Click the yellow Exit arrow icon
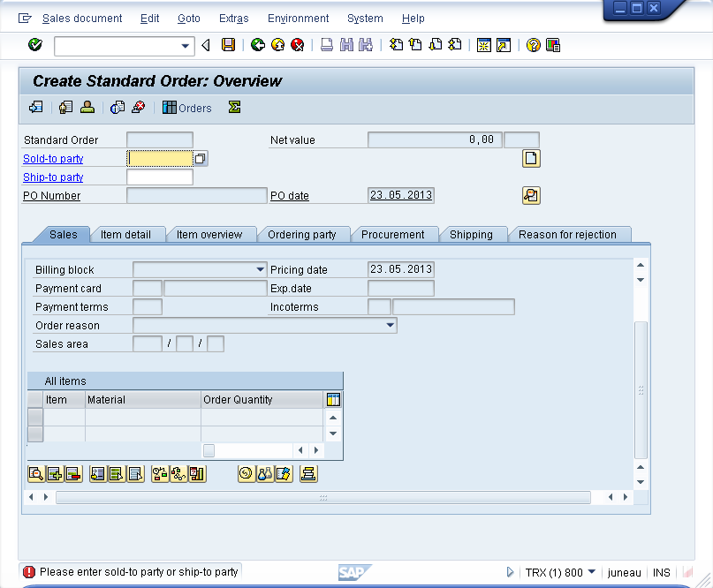The image size is (713, 588). [x=277, y=44]
